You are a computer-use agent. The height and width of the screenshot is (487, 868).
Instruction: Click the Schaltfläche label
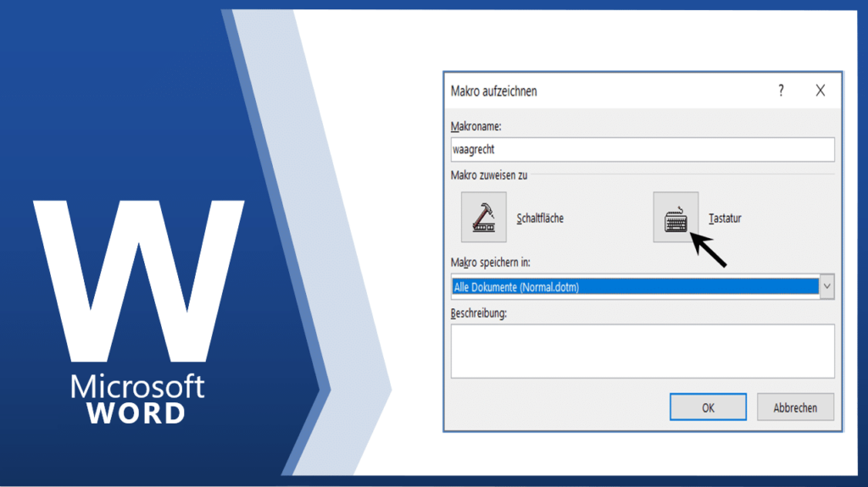[540, 218]
